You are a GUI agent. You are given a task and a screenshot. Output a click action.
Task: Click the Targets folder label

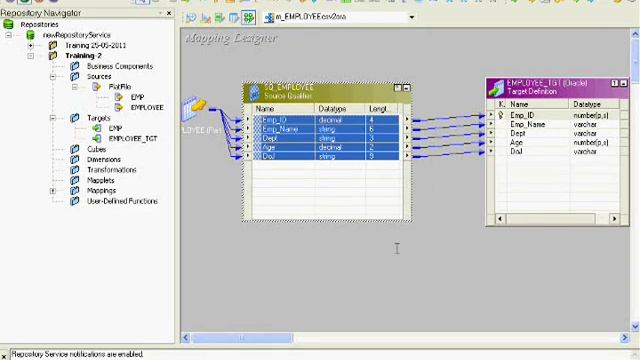pyautogui.click(x=99, y=118)
